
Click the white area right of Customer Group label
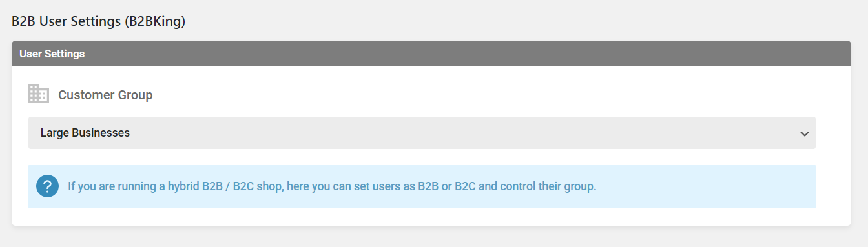(484, 95)
